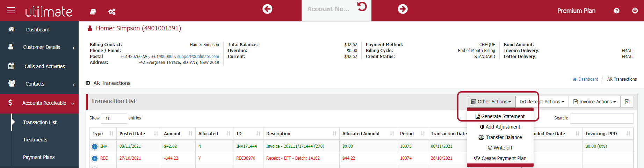The width and height of the screenshot is (644, 168).
Task: Open receipt REC38970 link
Action: [246, 158]
